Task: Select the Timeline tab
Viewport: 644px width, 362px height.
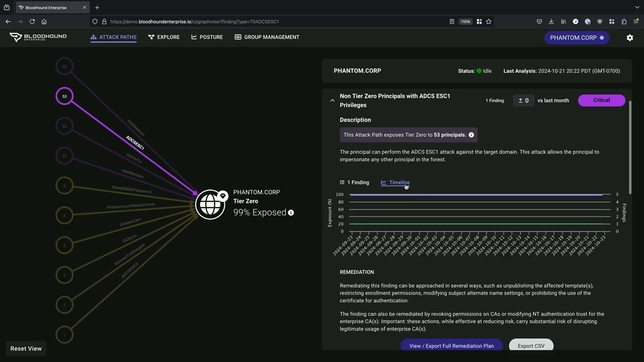Action: [395, 183]
